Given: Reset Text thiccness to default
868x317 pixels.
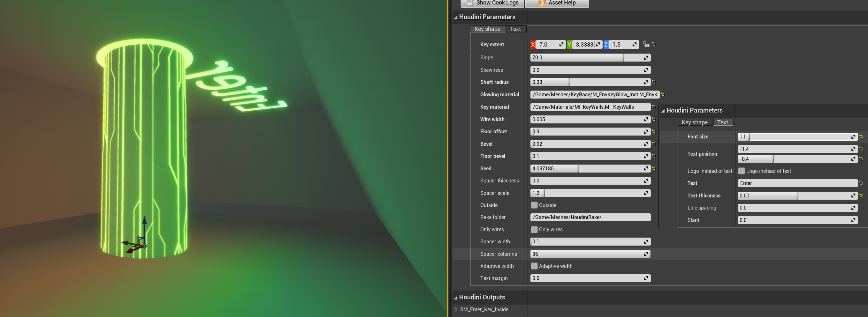Looking at the screenshot, I should tap(861, 195).
